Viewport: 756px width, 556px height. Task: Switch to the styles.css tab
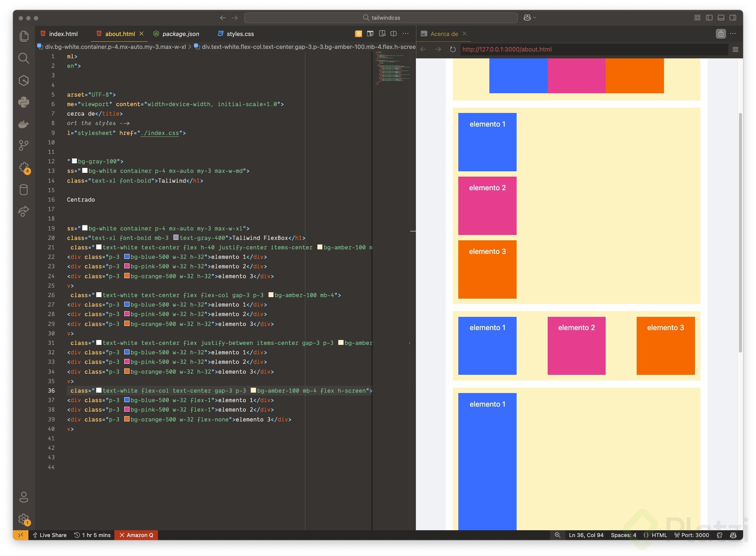point(240,34)
